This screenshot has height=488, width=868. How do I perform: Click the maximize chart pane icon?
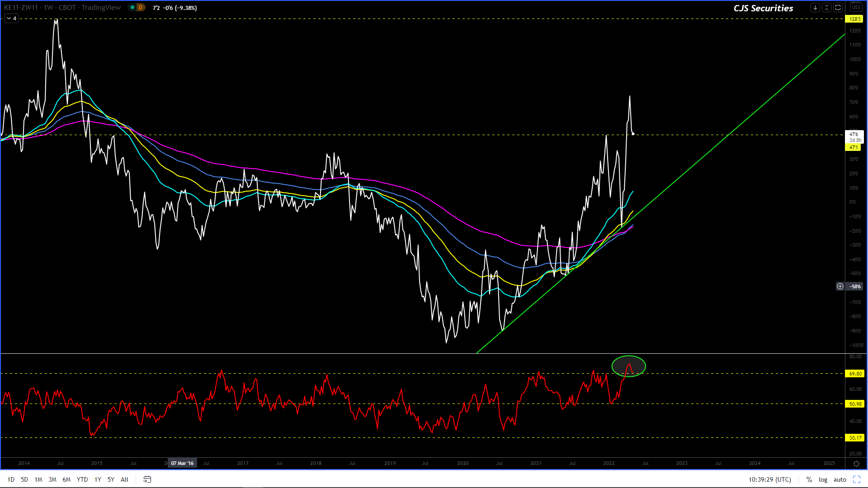pyautogui.click(x=838, y=8)
